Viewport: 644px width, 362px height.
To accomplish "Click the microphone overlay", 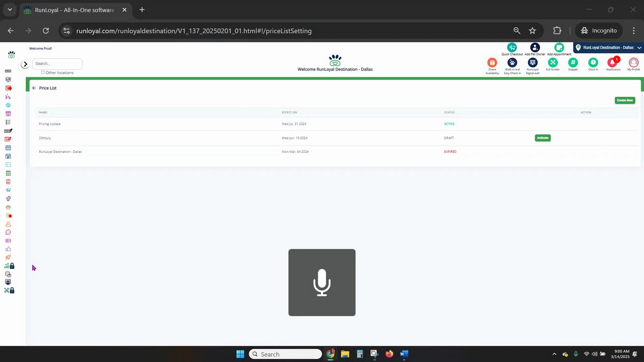I will [322, 283].
